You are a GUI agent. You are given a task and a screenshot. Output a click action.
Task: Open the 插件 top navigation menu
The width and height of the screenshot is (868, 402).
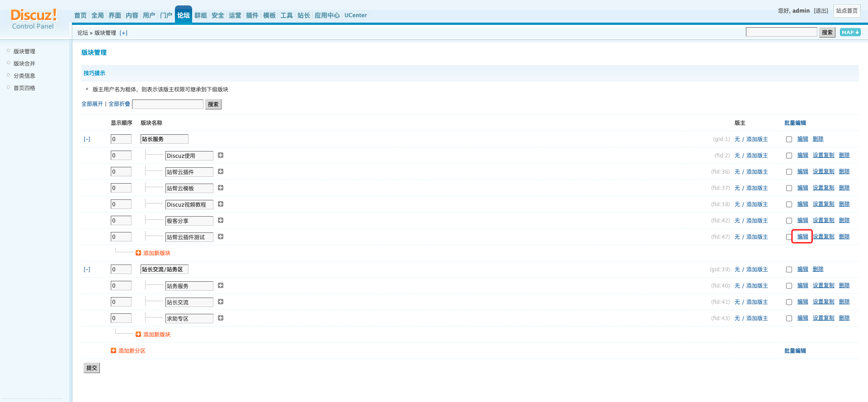point(252,15)
